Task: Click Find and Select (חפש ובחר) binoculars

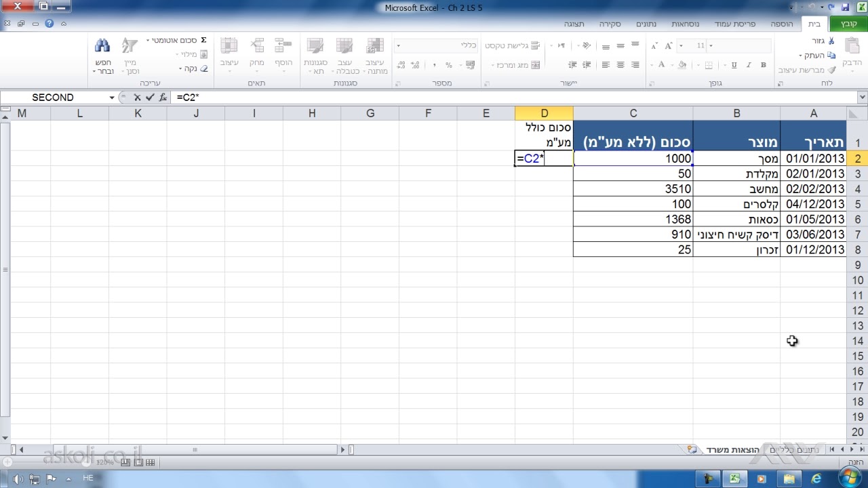Action: coord(103,56)
